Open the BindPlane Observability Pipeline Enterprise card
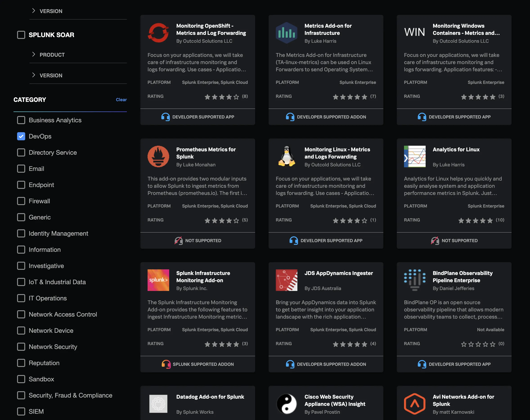Viewport: 530px width, 420px height. coord(462,277)
